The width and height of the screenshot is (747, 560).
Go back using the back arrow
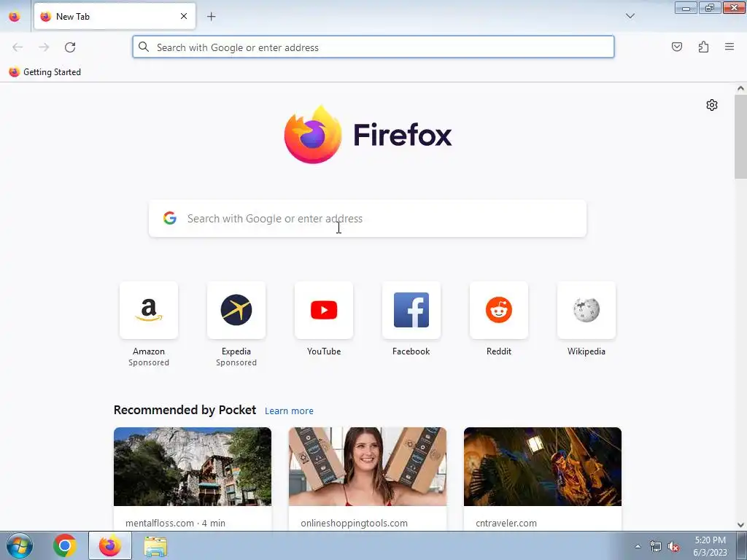[x=18, y=47]
